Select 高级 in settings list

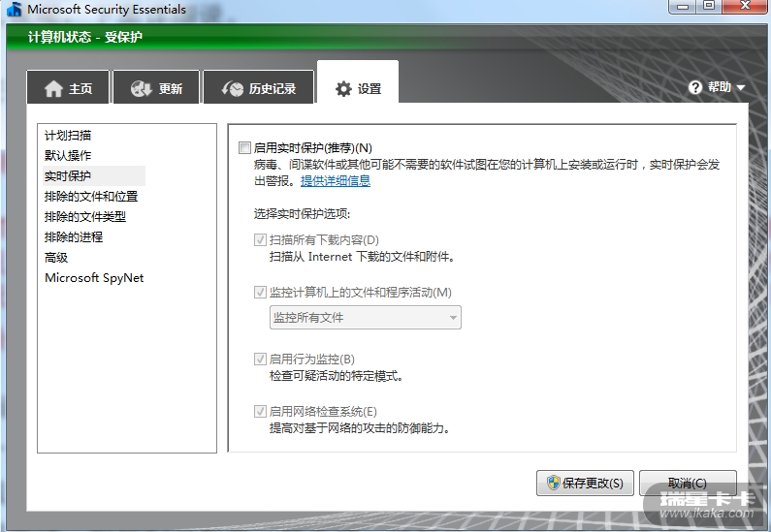(56, 258)
